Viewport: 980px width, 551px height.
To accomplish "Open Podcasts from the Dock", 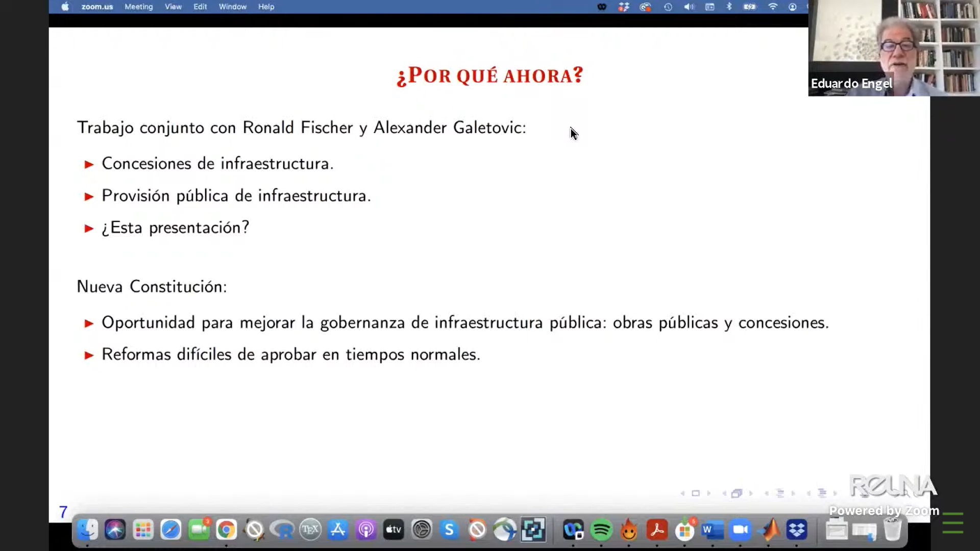I will pos(365,530).
